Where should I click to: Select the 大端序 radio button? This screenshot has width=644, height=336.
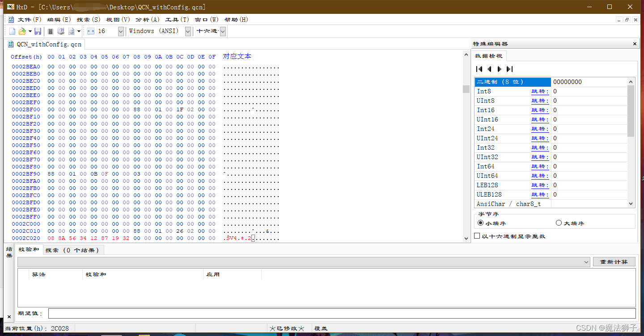coord(559,223)
